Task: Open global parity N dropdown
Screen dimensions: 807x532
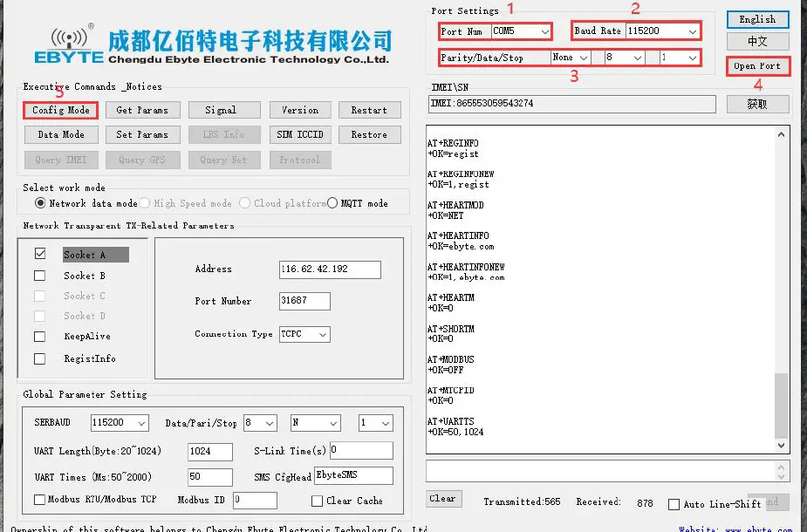Action: click(315, 423)
